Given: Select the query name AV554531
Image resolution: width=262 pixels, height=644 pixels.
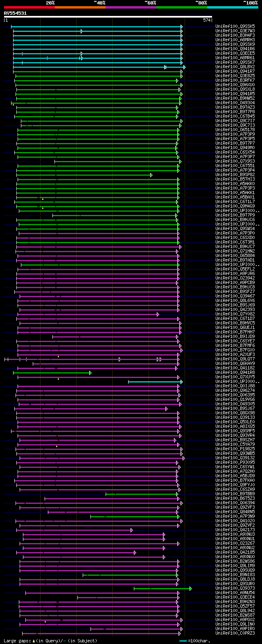Looking at the screenshot, I should (x=15, y=13).
